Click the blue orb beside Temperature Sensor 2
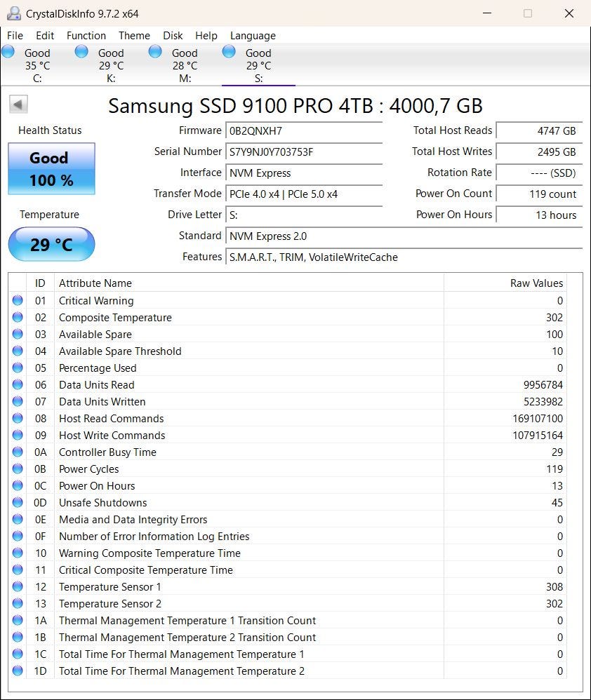The width and height of the screenshot is (591, 700). tap(18, 603)
